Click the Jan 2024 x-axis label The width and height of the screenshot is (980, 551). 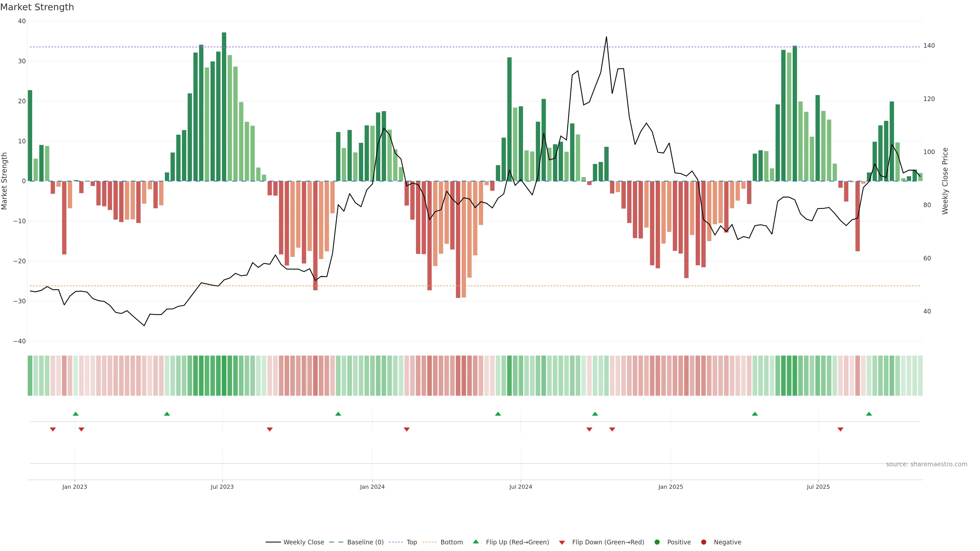tap(372, 487)
